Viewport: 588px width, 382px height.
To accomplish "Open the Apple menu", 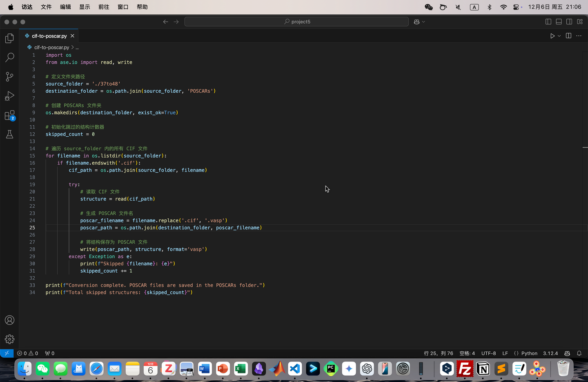I will (11, 7).
